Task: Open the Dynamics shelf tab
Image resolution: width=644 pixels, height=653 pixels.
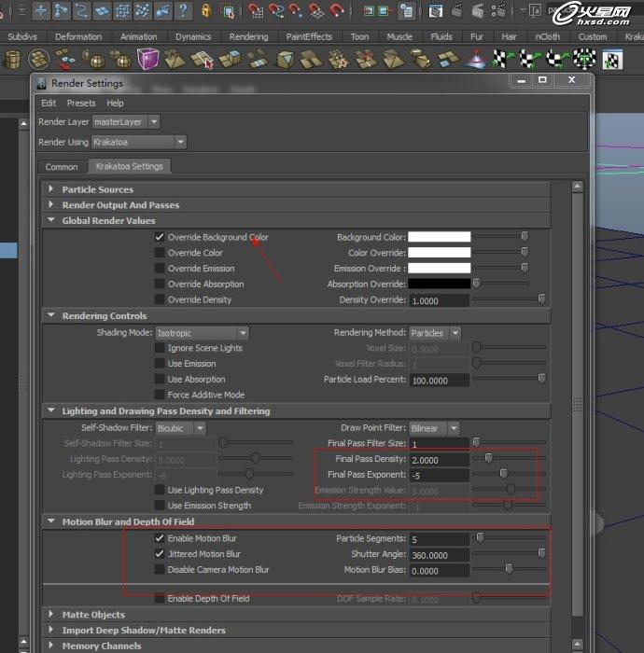Action: coord(193,36)
